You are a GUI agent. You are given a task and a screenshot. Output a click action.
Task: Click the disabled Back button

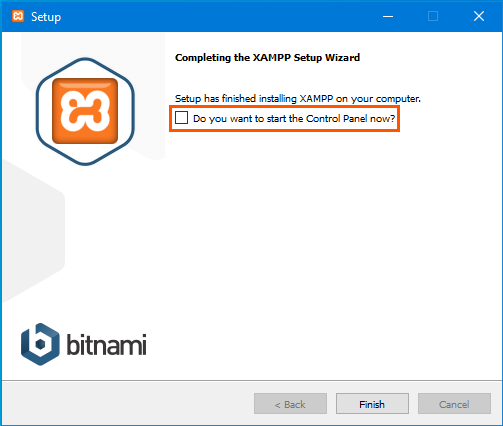tap(290, 404)
